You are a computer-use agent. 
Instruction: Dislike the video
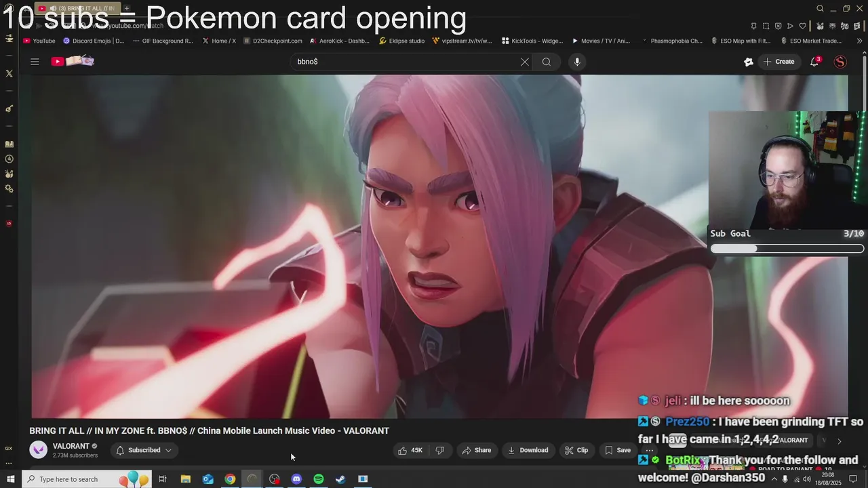point(440,450)
